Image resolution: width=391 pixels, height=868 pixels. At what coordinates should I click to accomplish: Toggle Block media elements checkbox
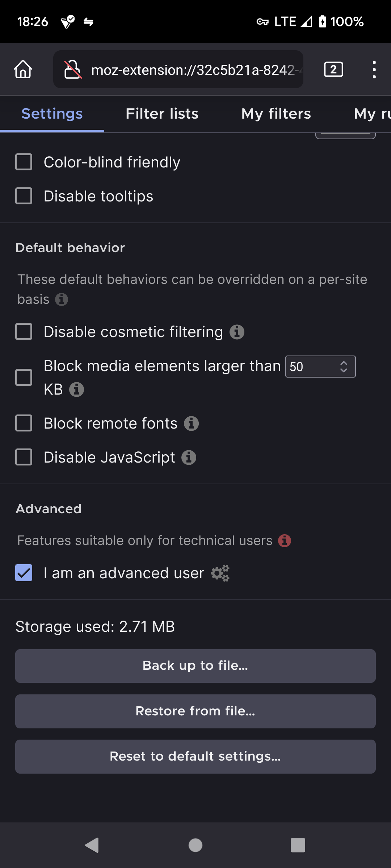[x=24, y=378]
